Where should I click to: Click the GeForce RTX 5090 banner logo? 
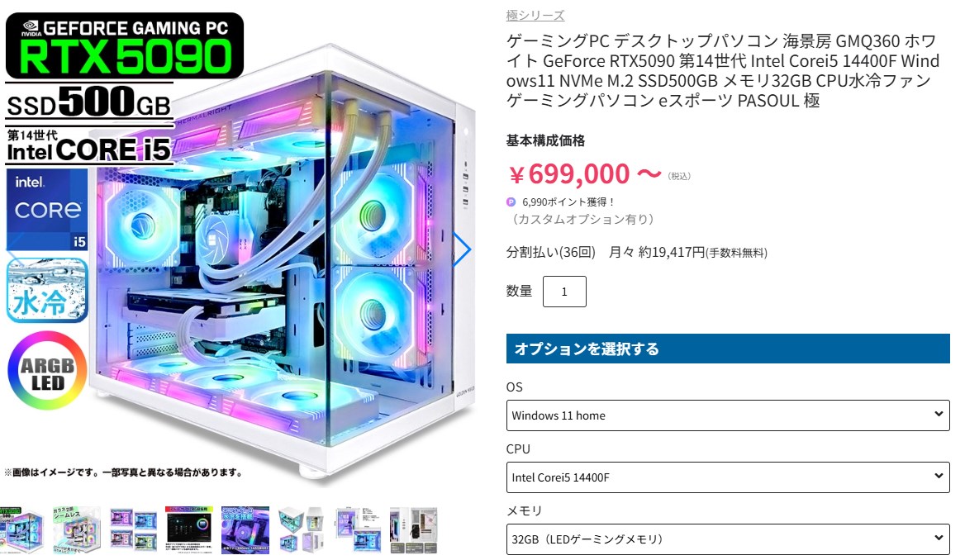[x=124, y=46]
